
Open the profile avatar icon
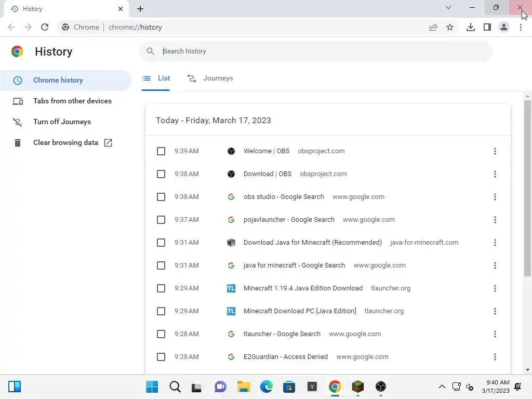(x=504, y=27)
